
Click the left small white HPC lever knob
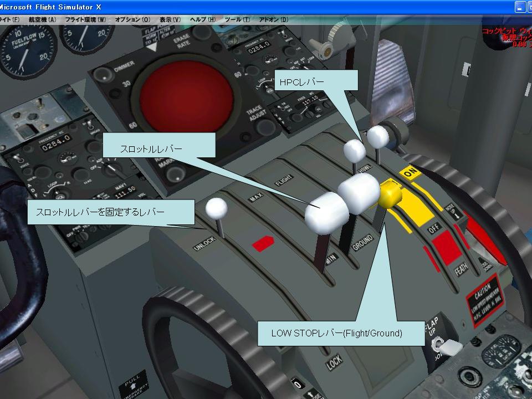(355, 151)
